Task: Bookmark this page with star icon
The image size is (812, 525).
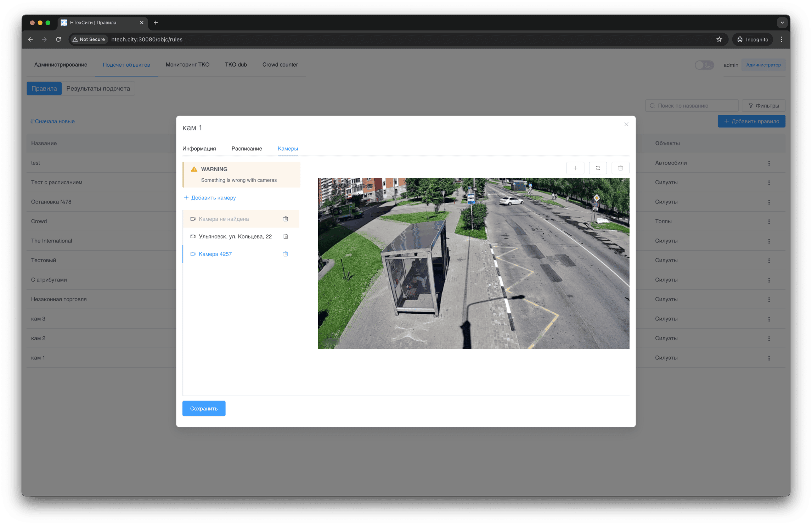Action: [x=719, y=39]
